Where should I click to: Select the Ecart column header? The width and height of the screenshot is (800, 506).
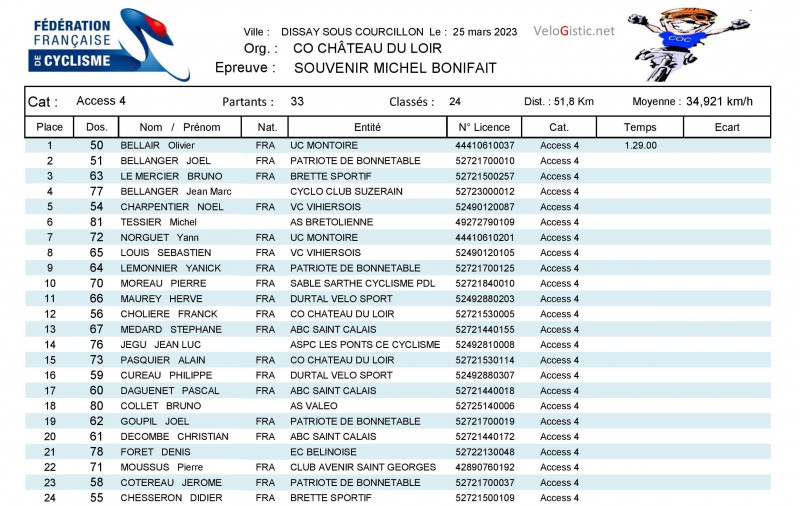(727, 127)
